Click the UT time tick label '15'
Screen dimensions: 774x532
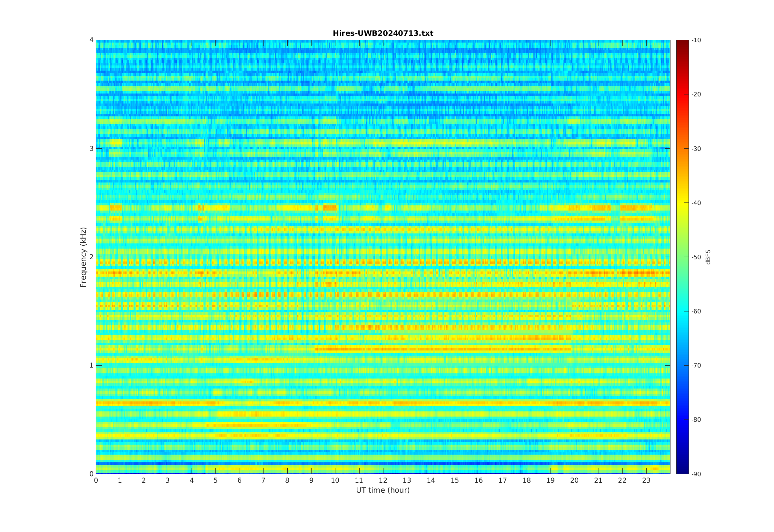[x=455, y=480]
